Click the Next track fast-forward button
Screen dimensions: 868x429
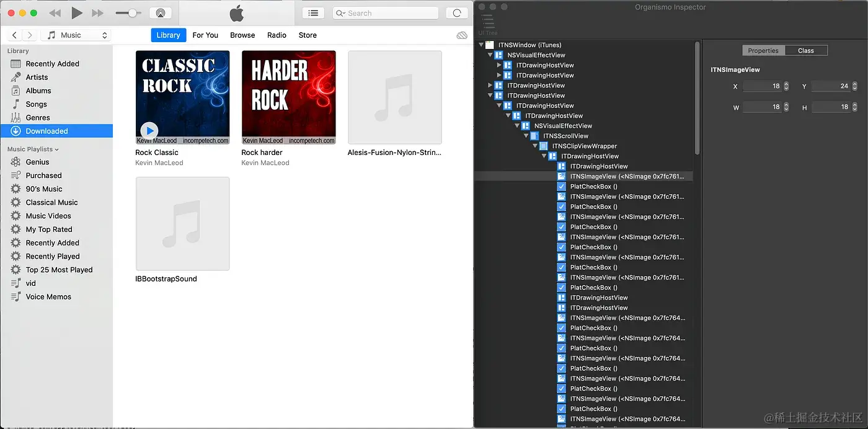(x=97, y=13)
